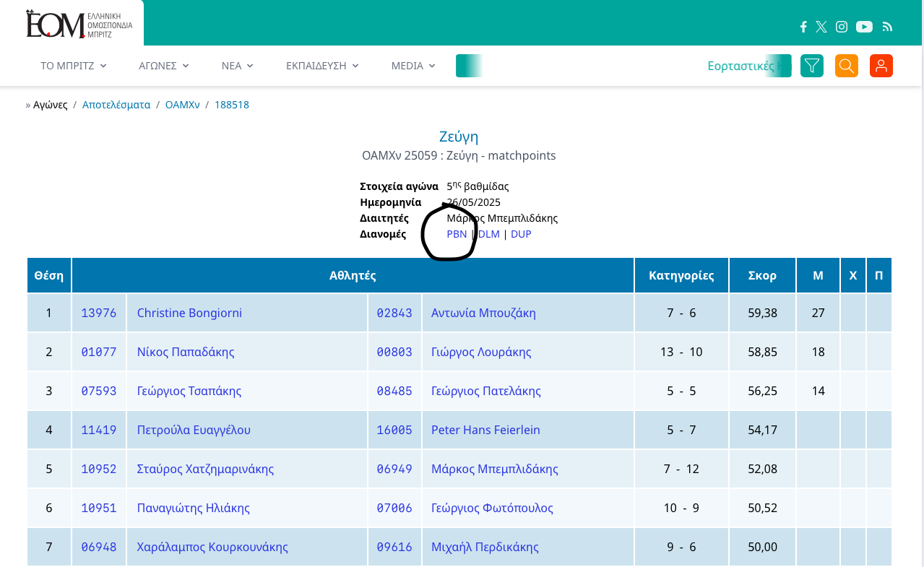Open Χαράλαμπος Κουρκουνάκης' profile
Image resolution: width=924 pixels, height=567 pixels.
point(212,547)
